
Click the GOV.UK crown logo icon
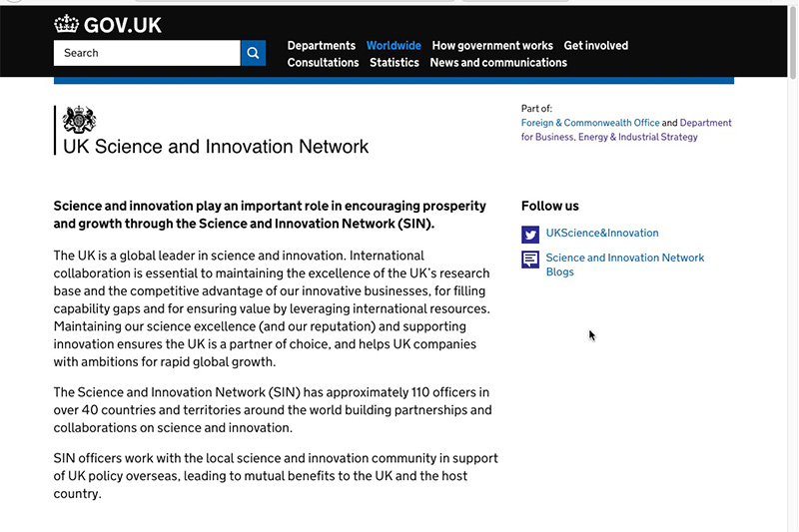tap(66, 24)
